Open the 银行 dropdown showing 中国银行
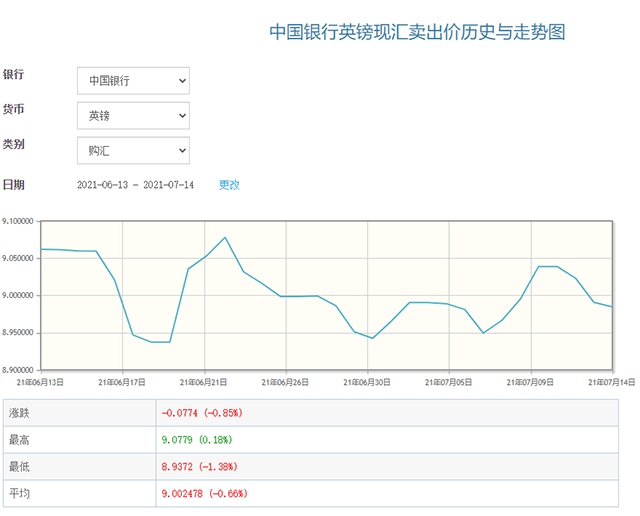This screenshot has height=516, width=640. pyautogui.click(x=133, y=81)
